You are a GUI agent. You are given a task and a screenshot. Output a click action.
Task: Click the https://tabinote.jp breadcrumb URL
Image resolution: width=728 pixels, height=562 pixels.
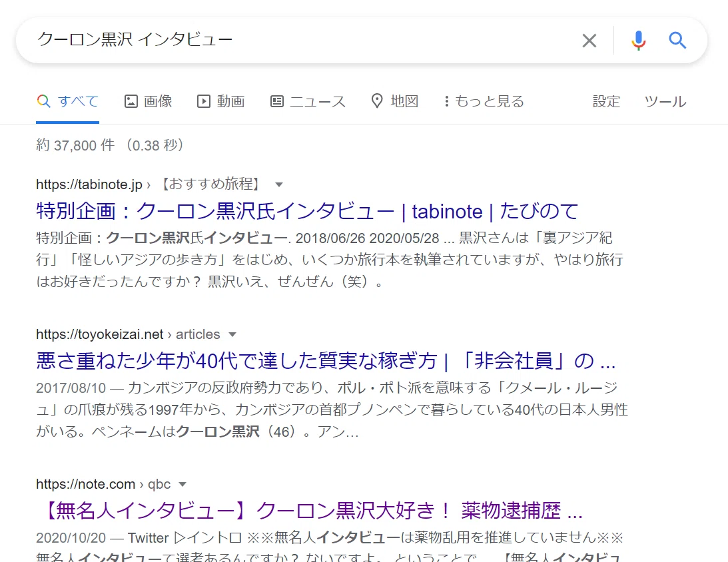click(x=89, y=184)
